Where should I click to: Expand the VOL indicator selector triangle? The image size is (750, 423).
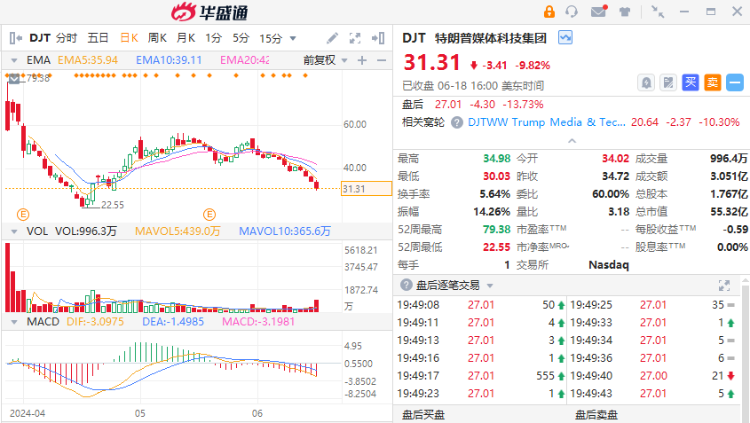pos(14,232)
